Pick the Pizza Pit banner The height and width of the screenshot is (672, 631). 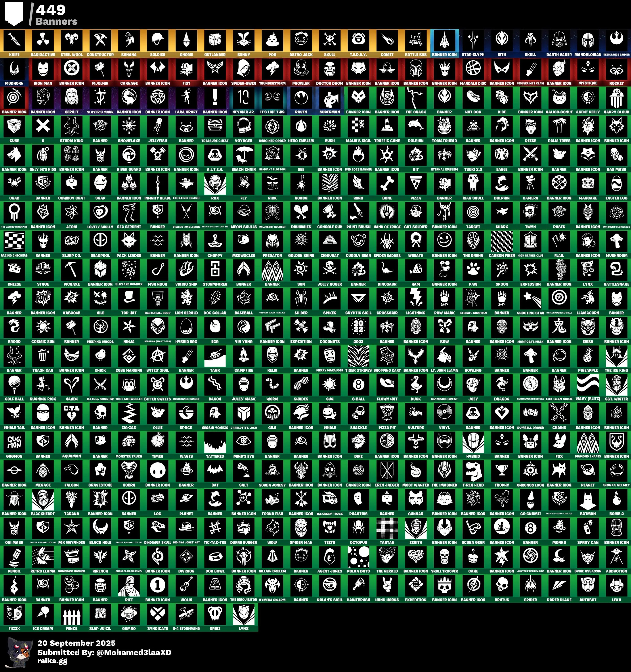point(387,413)
